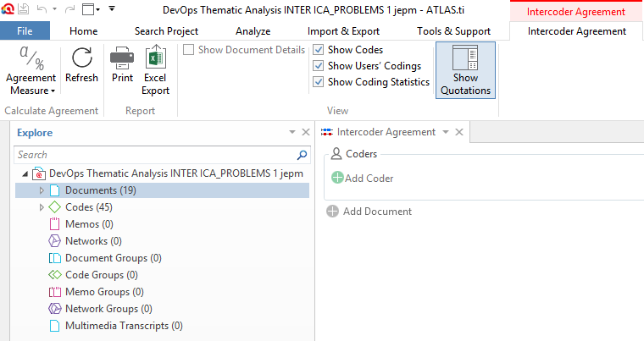Open the Import & Export tab

click(x=343, y=31)
